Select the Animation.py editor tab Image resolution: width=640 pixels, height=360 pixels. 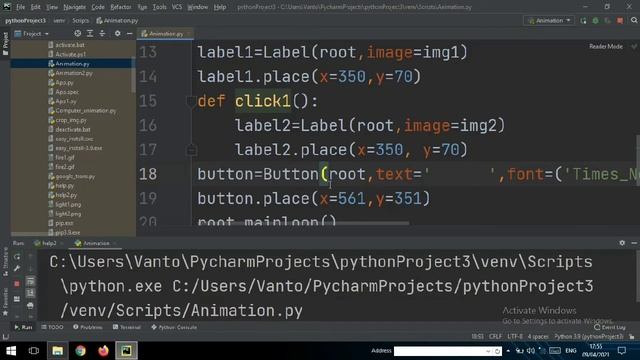coord(166,34)
